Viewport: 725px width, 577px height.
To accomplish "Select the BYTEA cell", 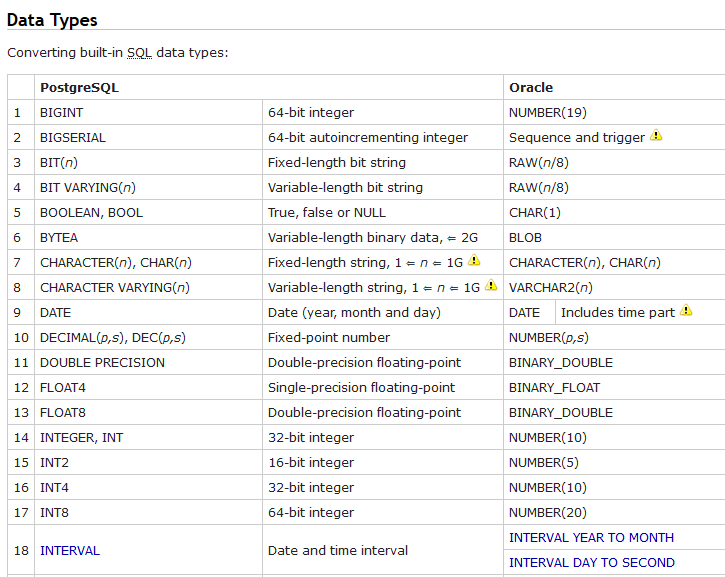I will tap(148, 237).
